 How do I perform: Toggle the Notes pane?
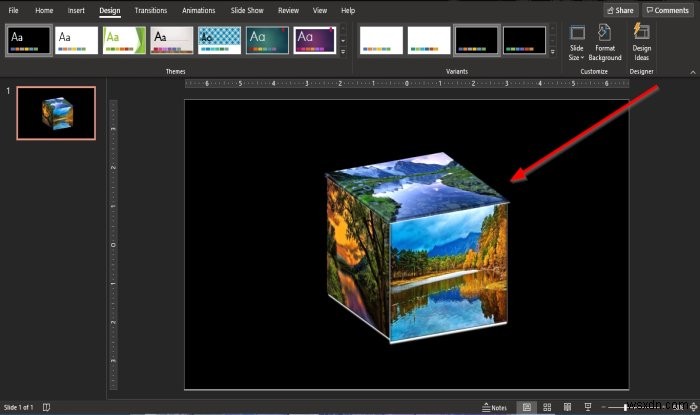coord(495,407)
